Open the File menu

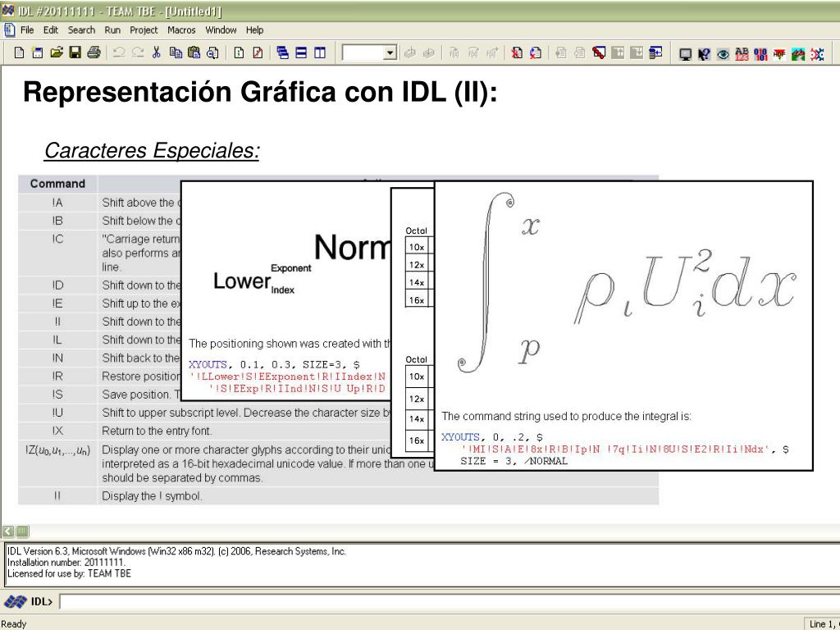[27, 30]
